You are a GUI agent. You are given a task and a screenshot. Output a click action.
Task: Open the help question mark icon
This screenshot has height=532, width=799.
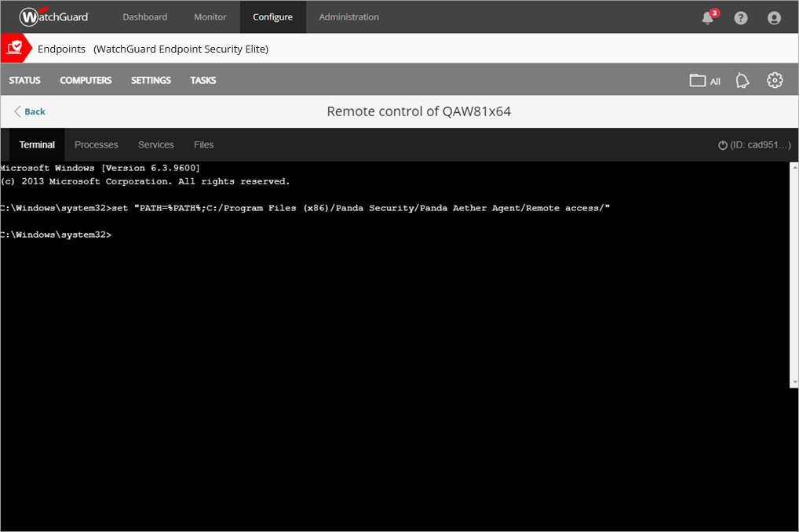coord(740,18)
